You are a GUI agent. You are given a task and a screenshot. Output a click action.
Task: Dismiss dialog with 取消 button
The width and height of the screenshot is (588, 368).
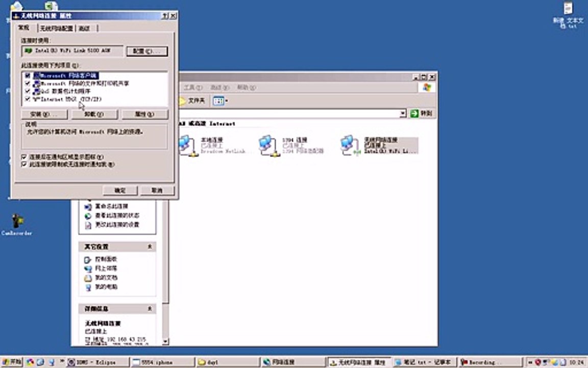click(x=157, y=190)
